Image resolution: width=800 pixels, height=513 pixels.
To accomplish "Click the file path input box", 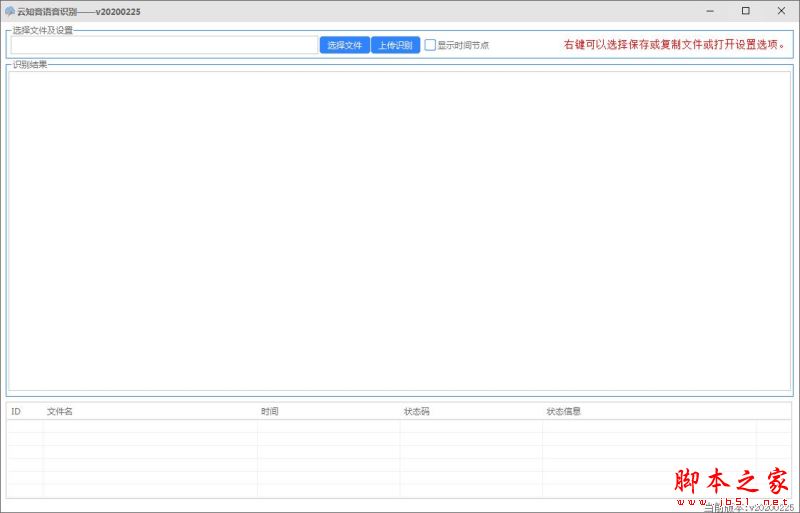I will coord(164,45).
